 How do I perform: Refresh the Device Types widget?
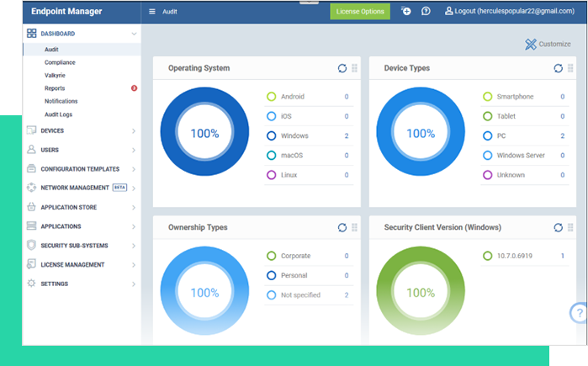558,68
